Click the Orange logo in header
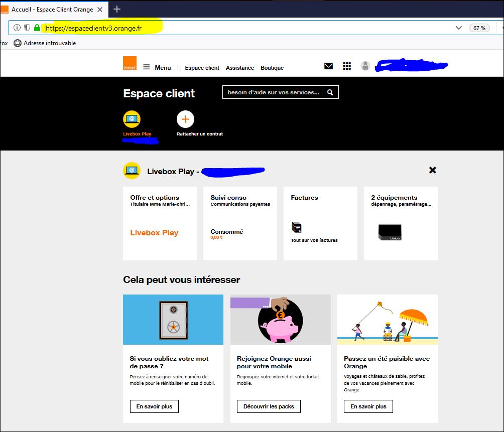The image size is (504, 432). click(x=130, y=64)
